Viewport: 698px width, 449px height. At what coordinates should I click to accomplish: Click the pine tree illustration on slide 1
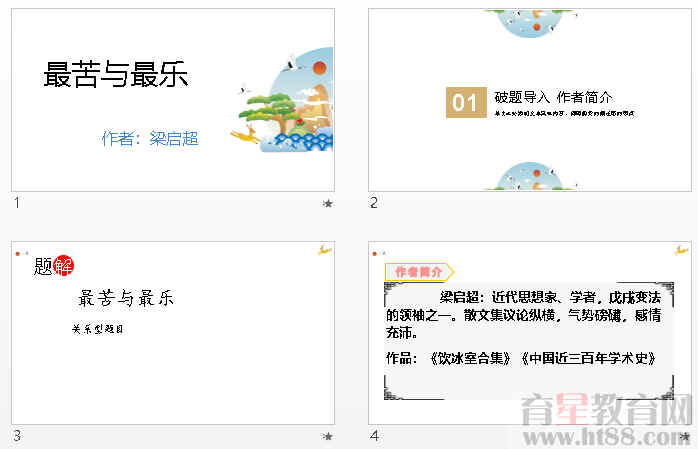tap(268, 108)
